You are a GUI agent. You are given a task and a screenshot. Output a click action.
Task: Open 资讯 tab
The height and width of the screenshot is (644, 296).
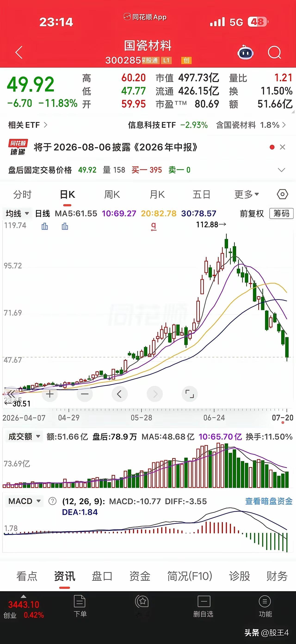point(65,576)
